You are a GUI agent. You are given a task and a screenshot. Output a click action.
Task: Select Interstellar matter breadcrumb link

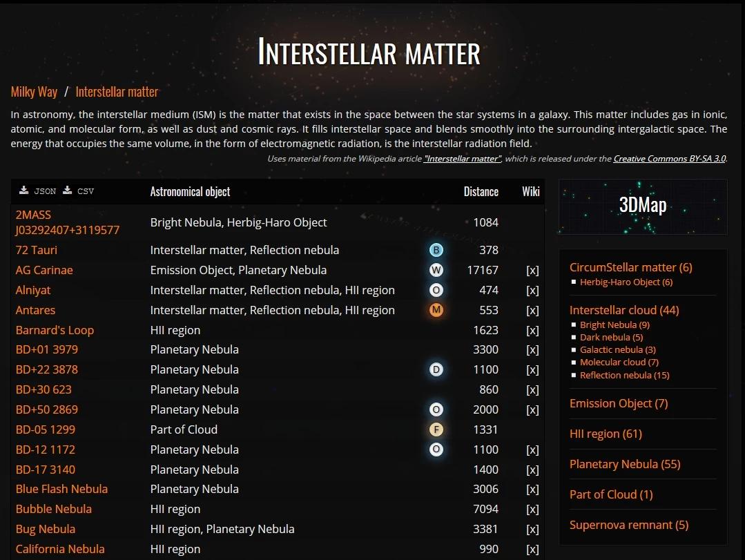(x=117, y=92)
